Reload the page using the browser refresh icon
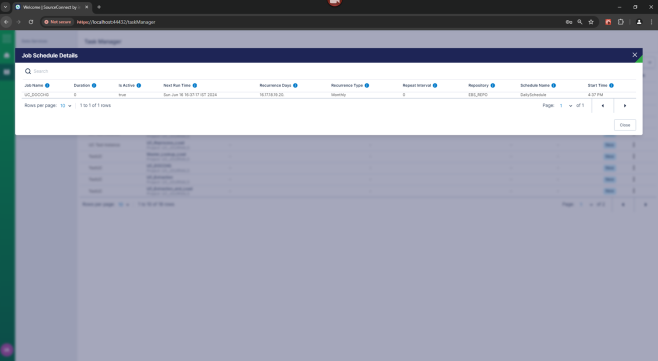The height and width of the screenshot is (361, 658). tap(31, 22)
